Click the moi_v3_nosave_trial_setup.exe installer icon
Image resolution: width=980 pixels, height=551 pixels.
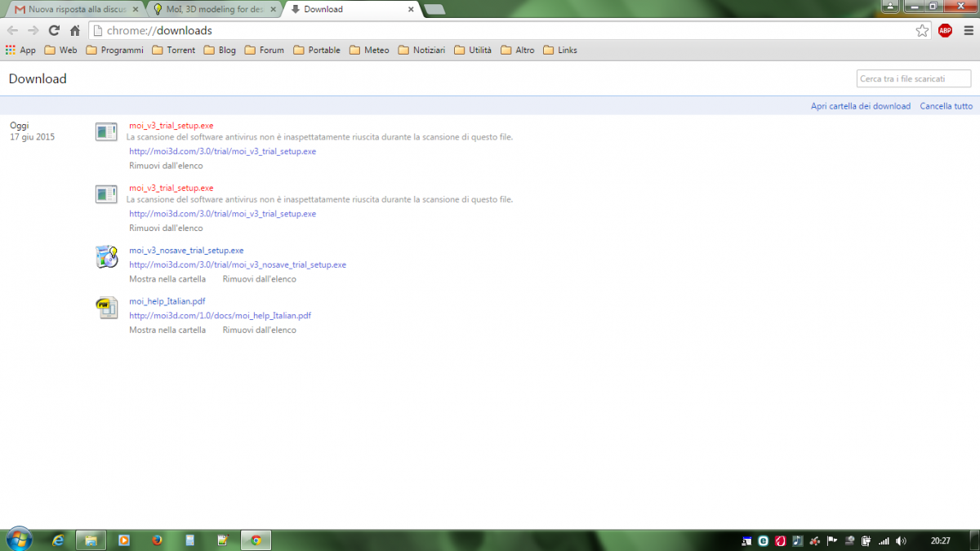click(107, 256)
